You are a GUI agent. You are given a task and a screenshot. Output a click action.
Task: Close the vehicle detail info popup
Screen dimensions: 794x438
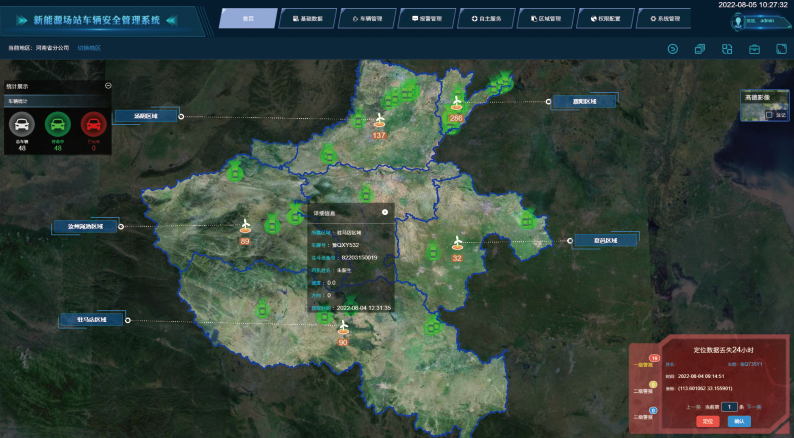point(384,212)
